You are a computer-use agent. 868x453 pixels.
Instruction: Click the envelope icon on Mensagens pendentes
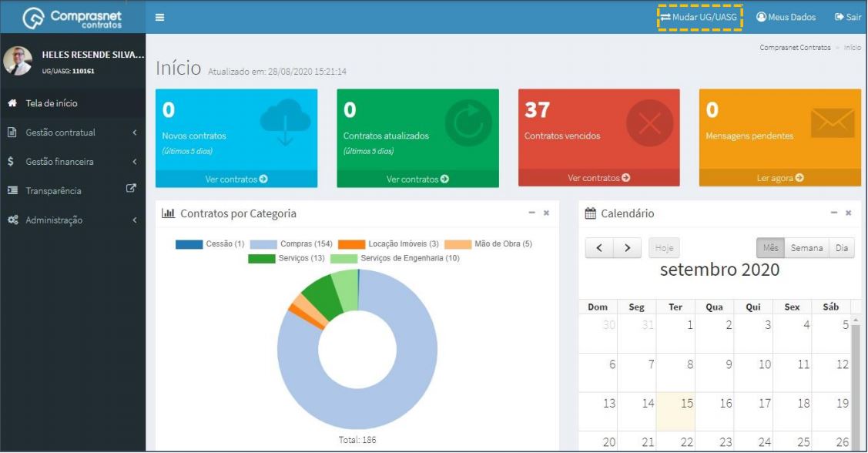pyautogui.click(x=833, y=123)
